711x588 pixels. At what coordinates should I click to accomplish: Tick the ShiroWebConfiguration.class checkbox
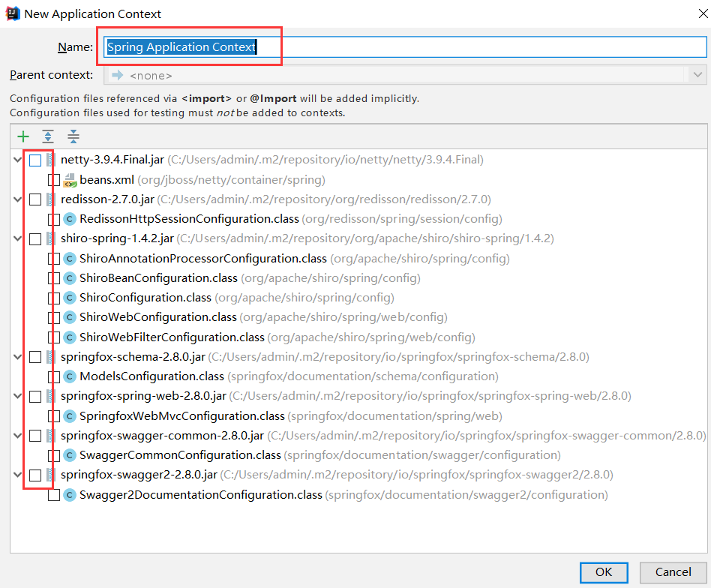(54, 317)
